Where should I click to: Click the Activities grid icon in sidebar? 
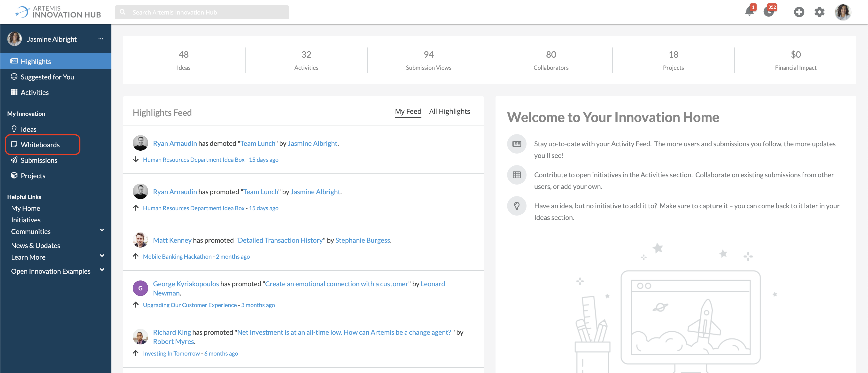pos(14,92)
